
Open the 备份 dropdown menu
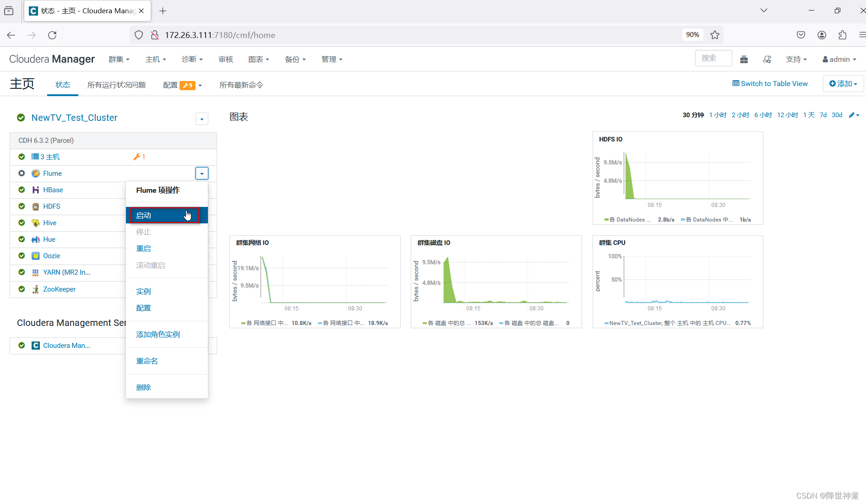tap(295, 60)
